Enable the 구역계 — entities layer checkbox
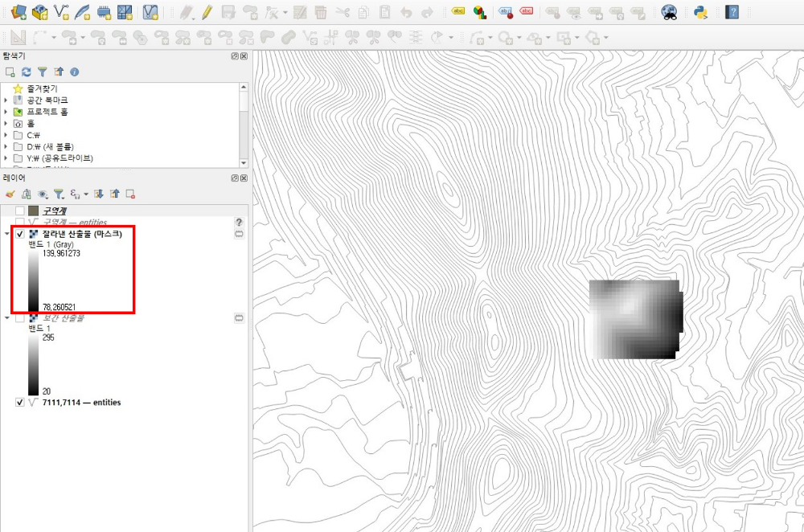804x532 pixels. click(x=19, y=222)
